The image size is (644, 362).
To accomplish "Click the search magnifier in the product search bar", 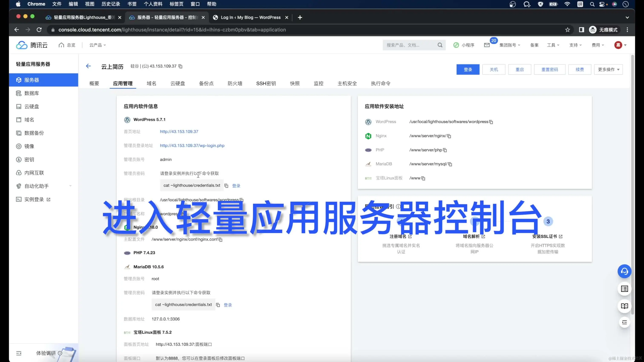I will (440, 45).
